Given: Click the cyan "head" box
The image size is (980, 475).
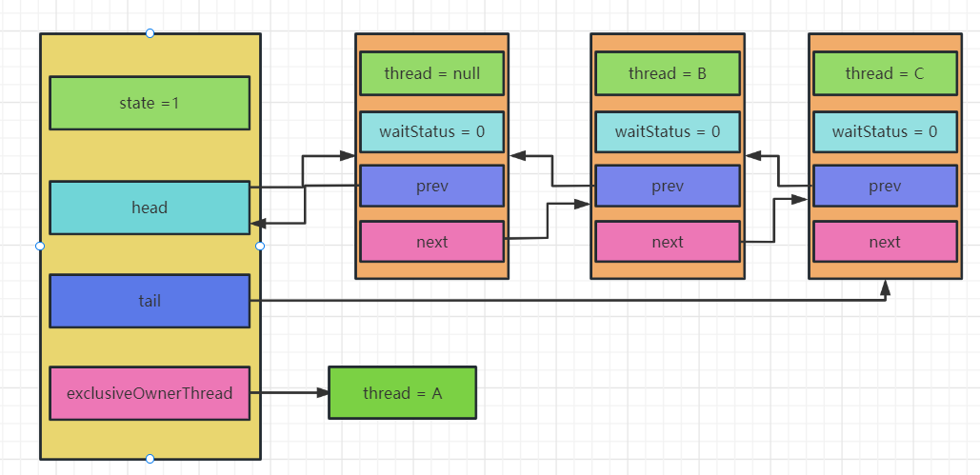Looking at the screenshot, I should (150, 208).
